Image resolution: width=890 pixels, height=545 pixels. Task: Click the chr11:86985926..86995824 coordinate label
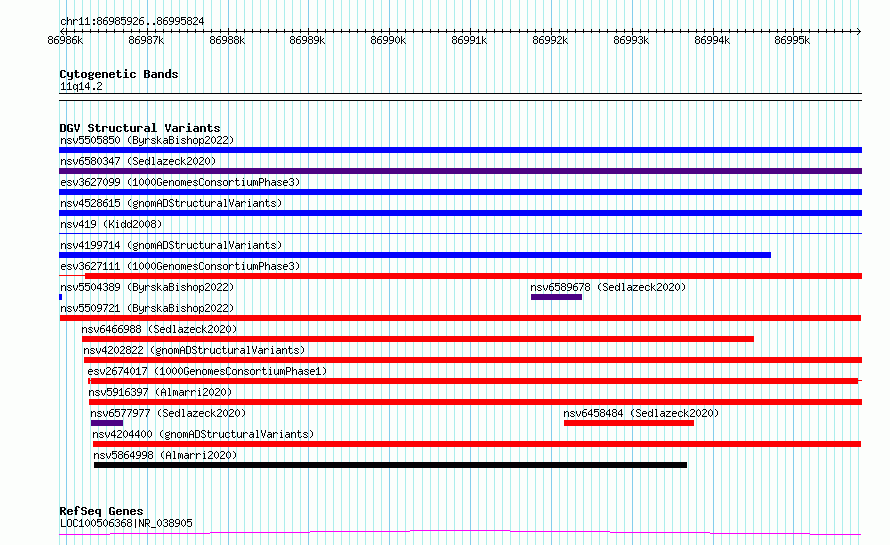click(x=132, y=21)
